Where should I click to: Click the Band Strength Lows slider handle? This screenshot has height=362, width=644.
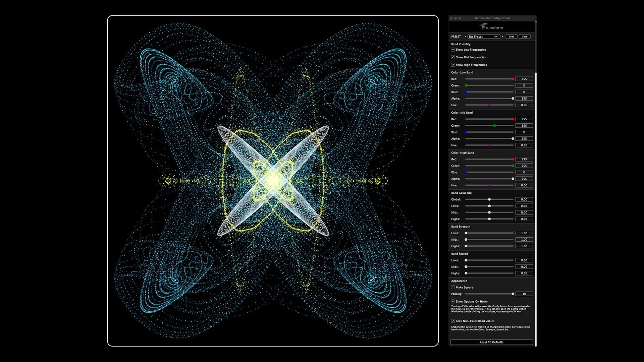(x=466, y=233)
